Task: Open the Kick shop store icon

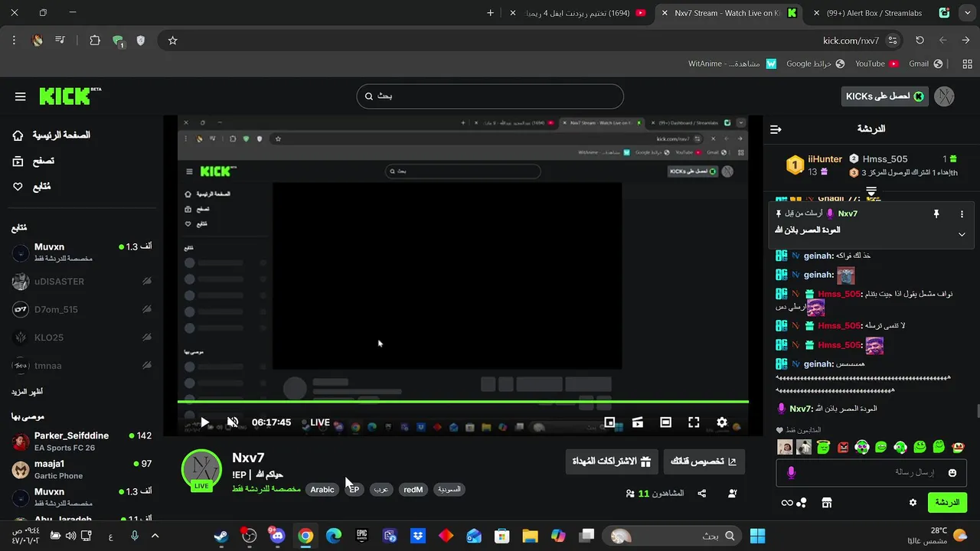Action: 826,503
